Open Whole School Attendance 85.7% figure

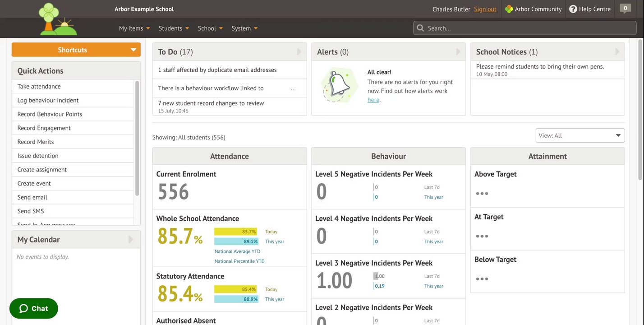pyautogui.click(x=180, y=236)
